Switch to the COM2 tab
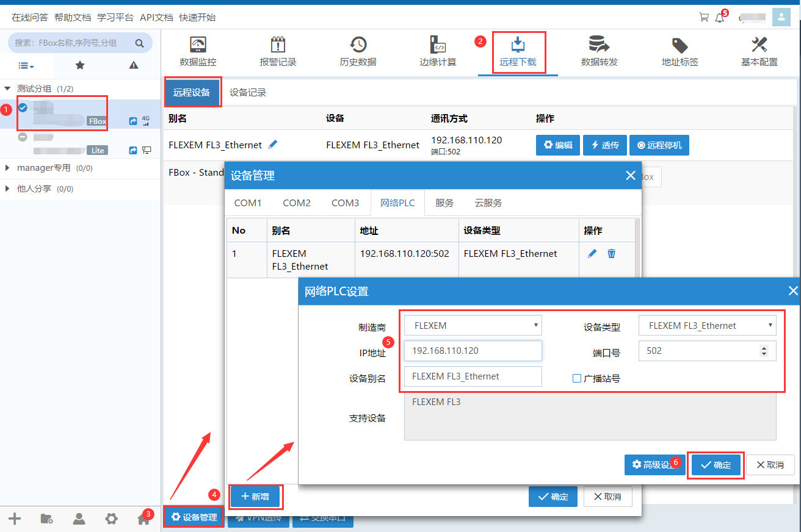The width and height of the screenshot is (801, 532). [x=297, y=203]
